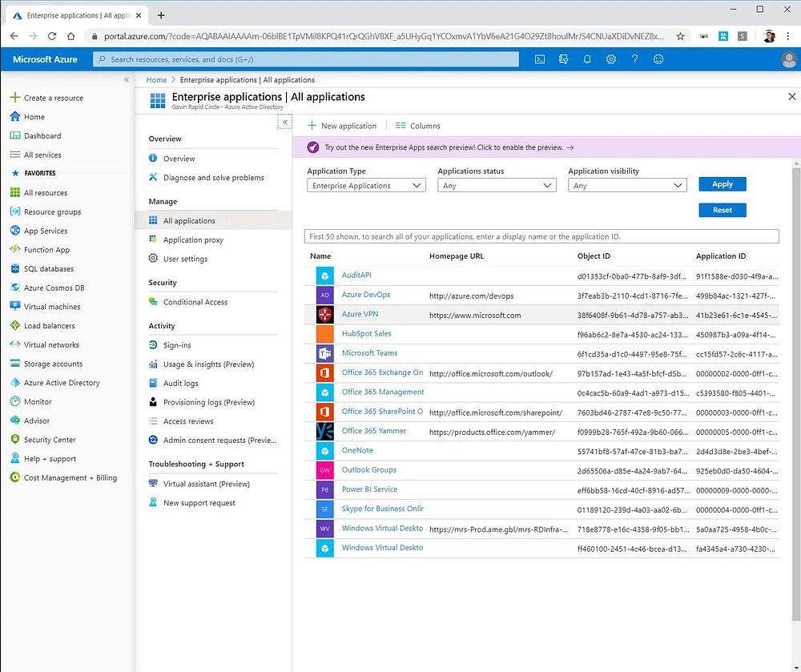Image resolution: width=801 pixels, height=672 pixels.
Task: Click the feedback smiley icon
Action: pyautogui.click(x=658, y=59)
